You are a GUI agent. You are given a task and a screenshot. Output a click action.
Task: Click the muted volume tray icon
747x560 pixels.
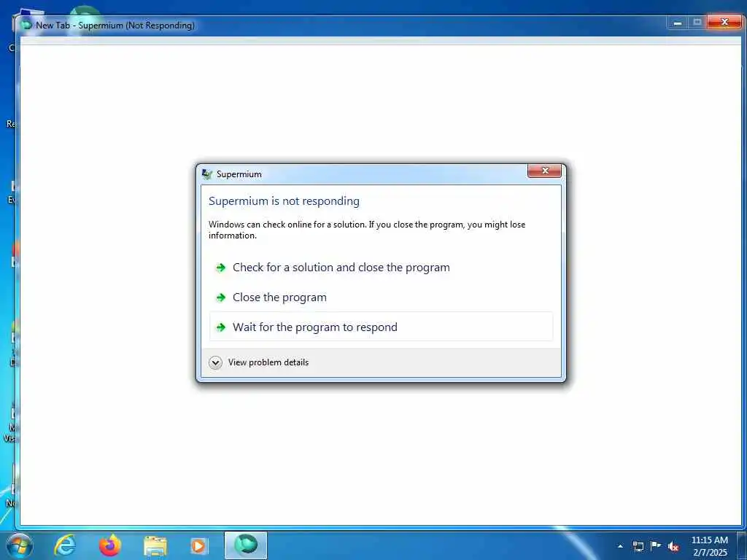(x=673, y=546)
